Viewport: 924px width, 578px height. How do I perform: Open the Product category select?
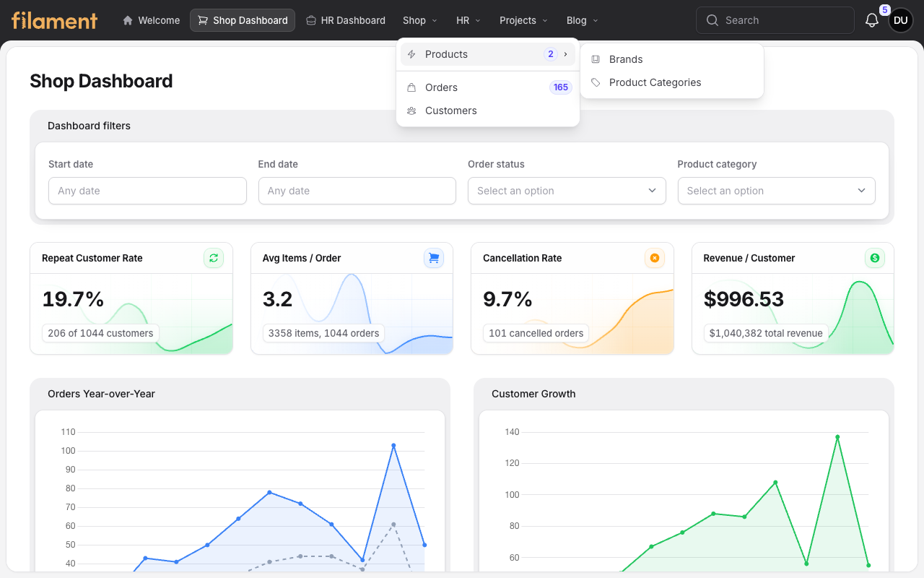(x=777, y=191)
